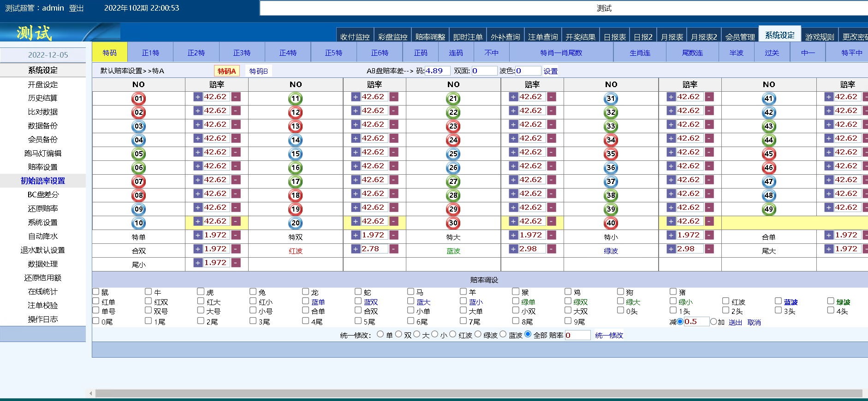The image size is (868, 401).
Task: Open 自动降水 in the sidebar
Action: (43, 236)
